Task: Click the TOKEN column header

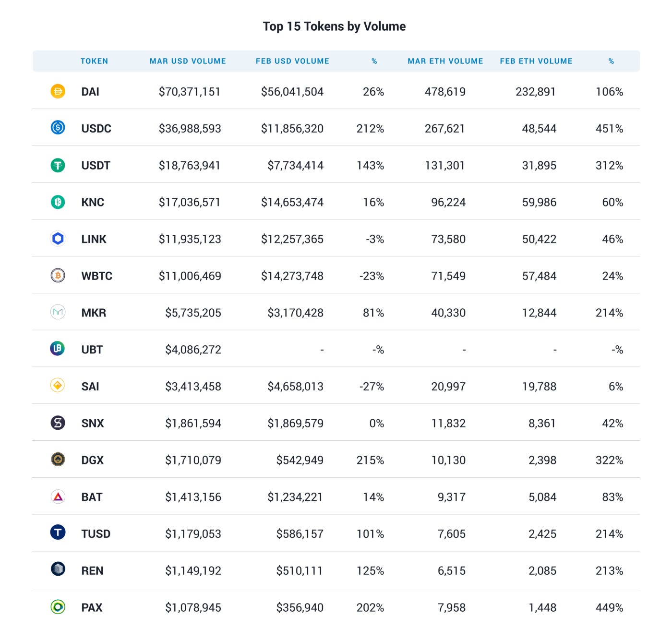Action: (x=94, y=61)
